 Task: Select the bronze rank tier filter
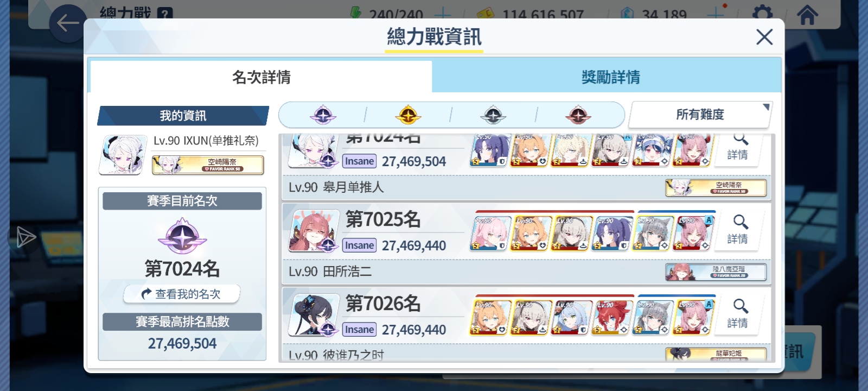578,115
